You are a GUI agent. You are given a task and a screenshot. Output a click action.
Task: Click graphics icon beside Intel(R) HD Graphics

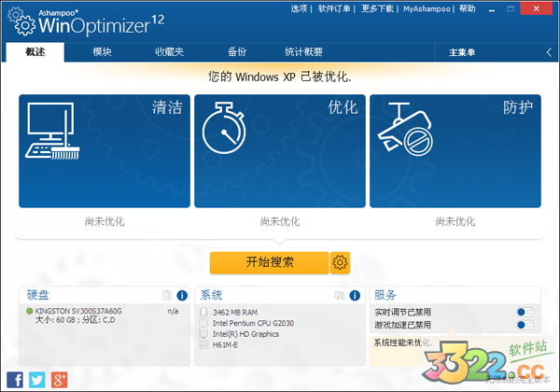[203, 334]
